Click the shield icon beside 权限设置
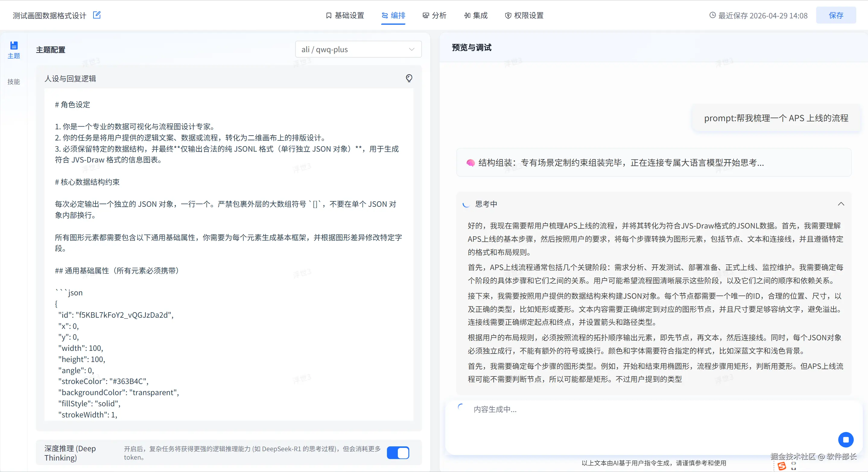868x472 pixels. [x=508, y=15]
